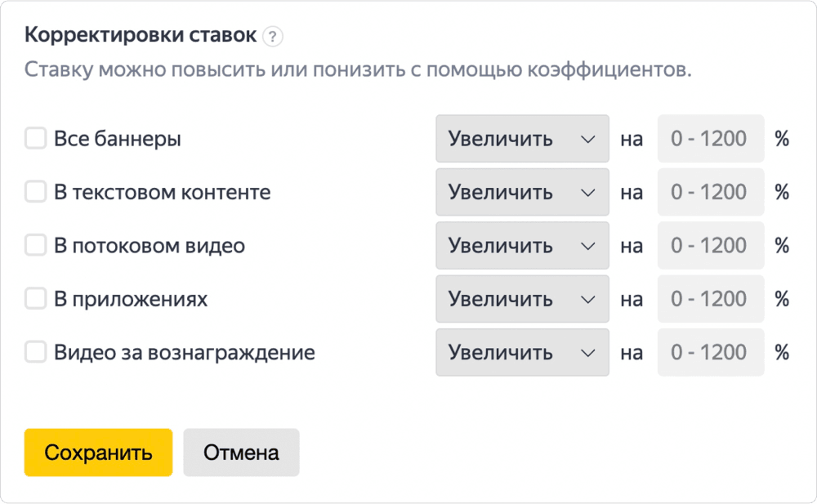Click the "Видео за вознаграждение" label
The image size is (817, 504).
tap(185, 353)
